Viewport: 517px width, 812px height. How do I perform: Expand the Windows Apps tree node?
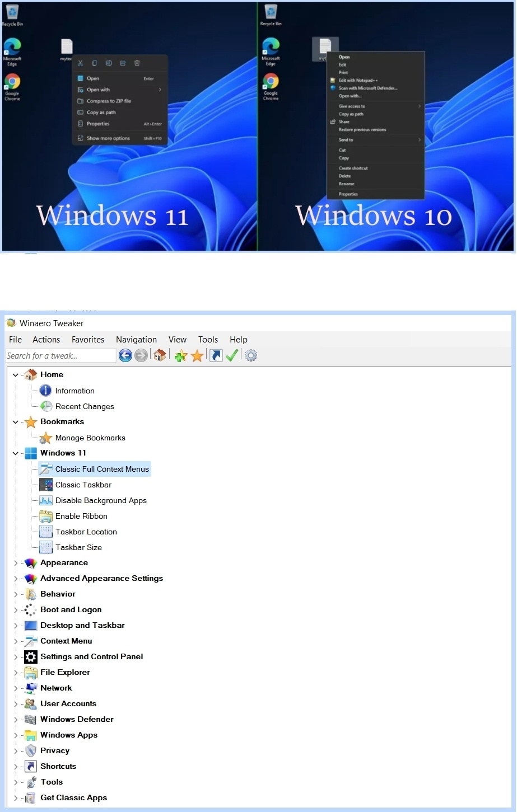[x=15, y=735]
